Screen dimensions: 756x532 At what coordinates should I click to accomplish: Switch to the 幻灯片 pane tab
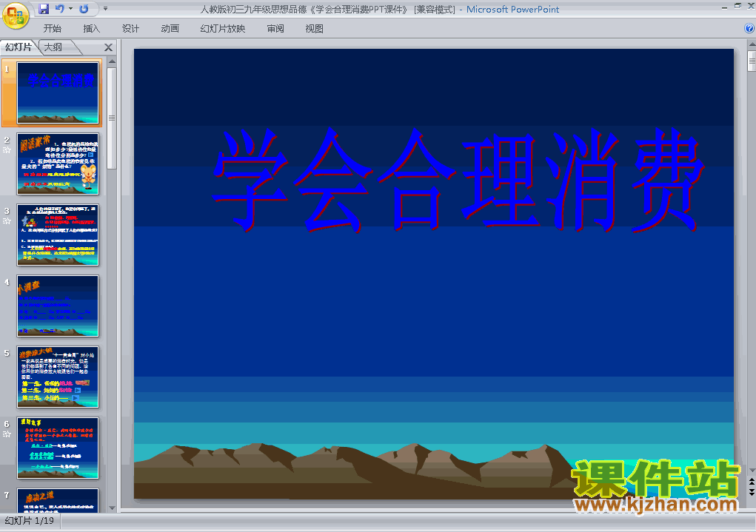19,47
